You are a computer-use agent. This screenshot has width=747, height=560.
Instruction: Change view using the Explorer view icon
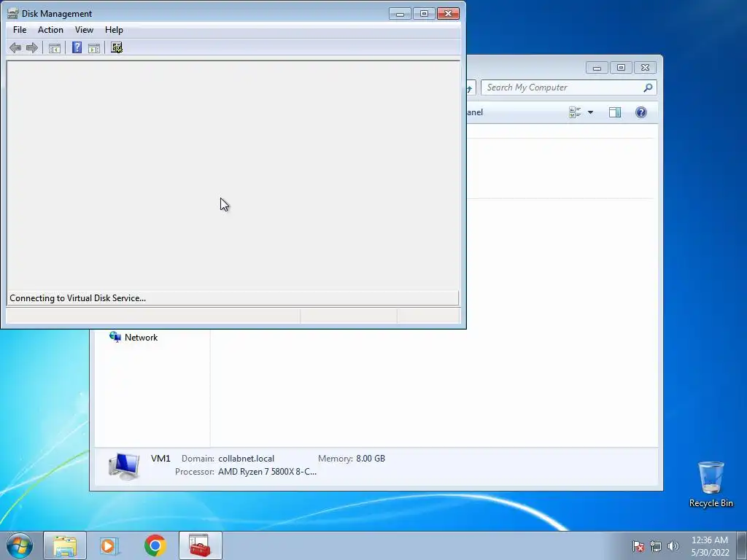575,112
